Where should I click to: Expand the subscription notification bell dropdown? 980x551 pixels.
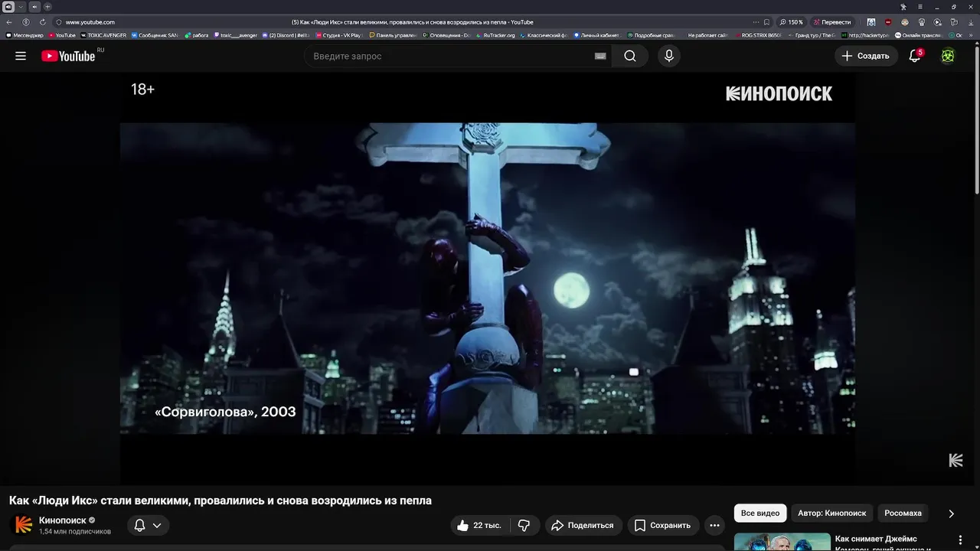[148, 525]
